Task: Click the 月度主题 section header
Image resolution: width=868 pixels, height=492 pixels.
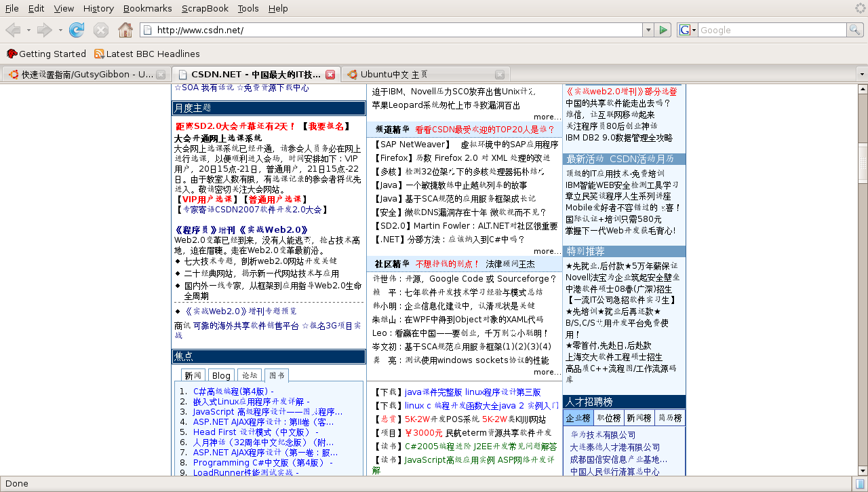Action: [x=269, y=108]
